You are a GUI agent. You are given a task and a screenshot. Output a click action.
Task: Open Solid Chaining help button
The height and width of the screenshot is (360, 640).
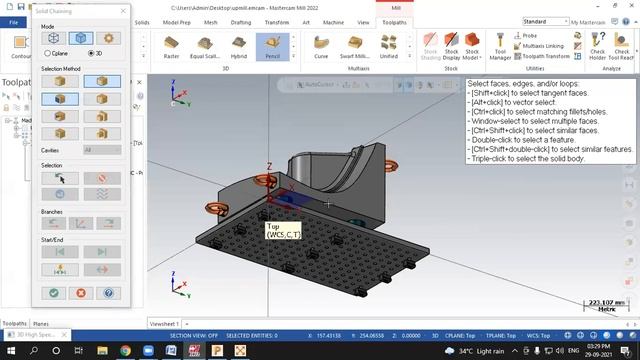click(x=108, y=293)
